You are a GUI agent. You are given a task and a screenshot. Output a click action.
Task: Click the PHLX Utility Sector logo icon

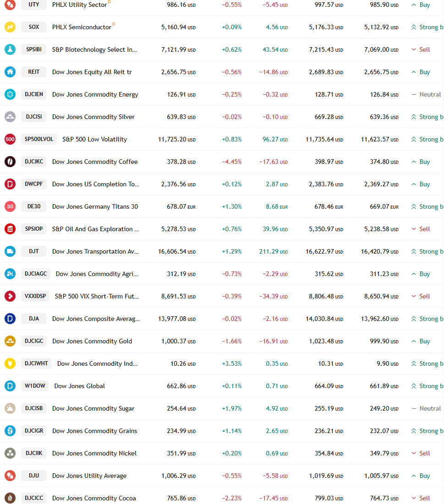coord(10,5)
